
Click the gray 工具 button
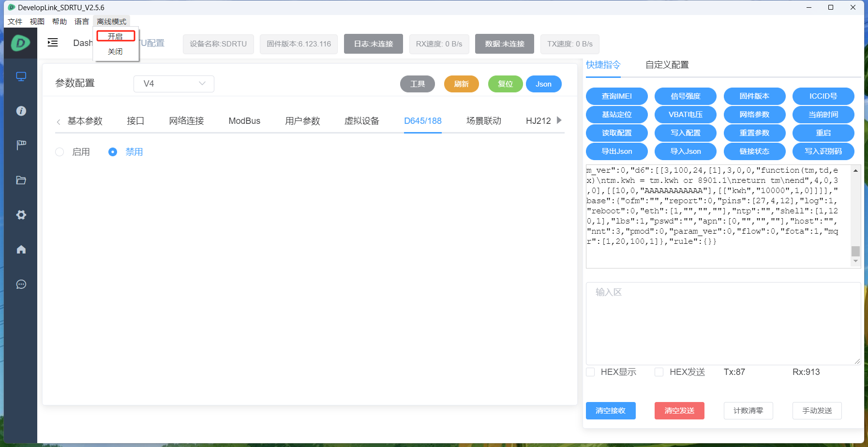(418, 84)
